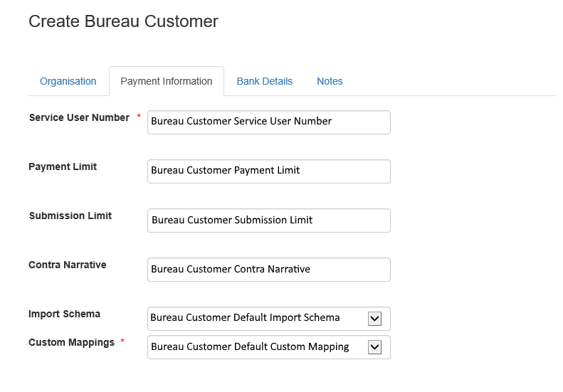Click the Contra Narrative label
Screen dimensions: 563x392
[67, 265]
